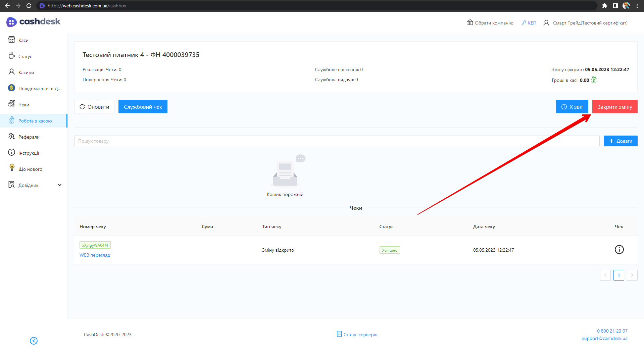Reload the page with browser refresh icon
Image resolution: width=644 pixels, height=349 pixels.
(29, 6)
